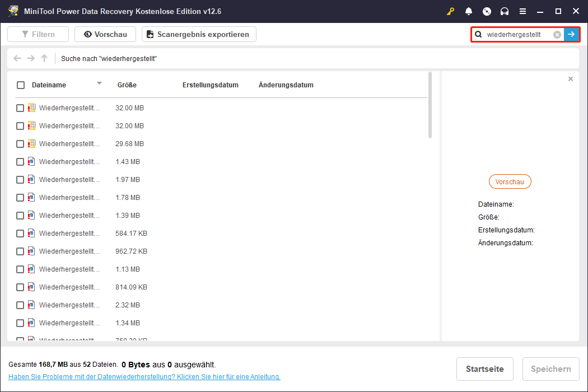588x392 pixels.
Task: Click the bootable media disc icon
Action: (486, 11)
